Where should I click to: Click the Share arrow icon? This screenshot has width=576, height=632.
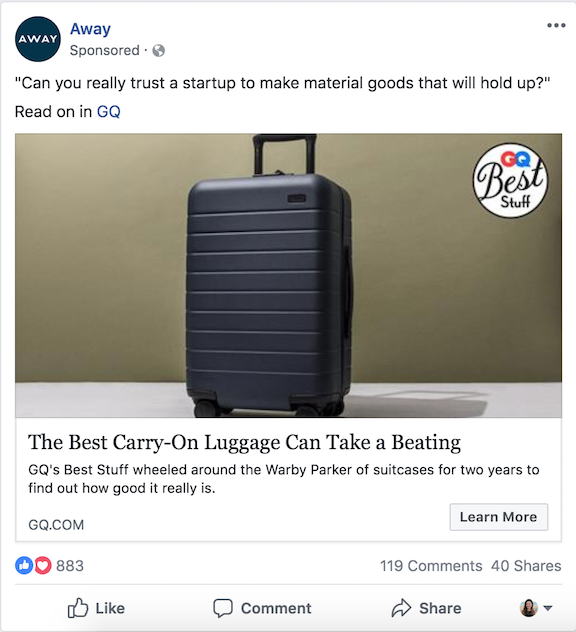pos(401,608)
